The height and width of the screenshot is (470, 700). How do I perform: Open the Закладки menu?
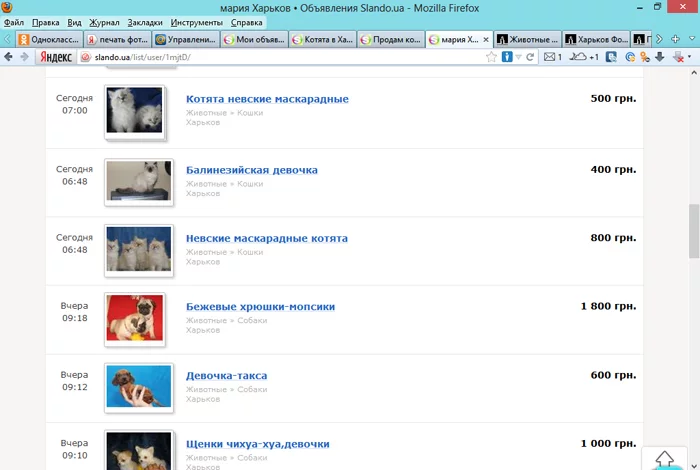tap(145, 22)
